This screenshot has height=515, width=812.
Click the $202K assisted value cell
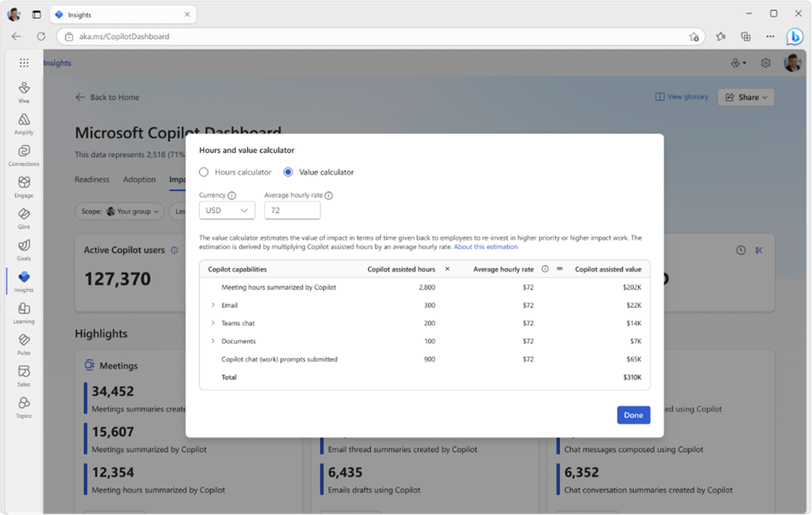pos(632,287)
